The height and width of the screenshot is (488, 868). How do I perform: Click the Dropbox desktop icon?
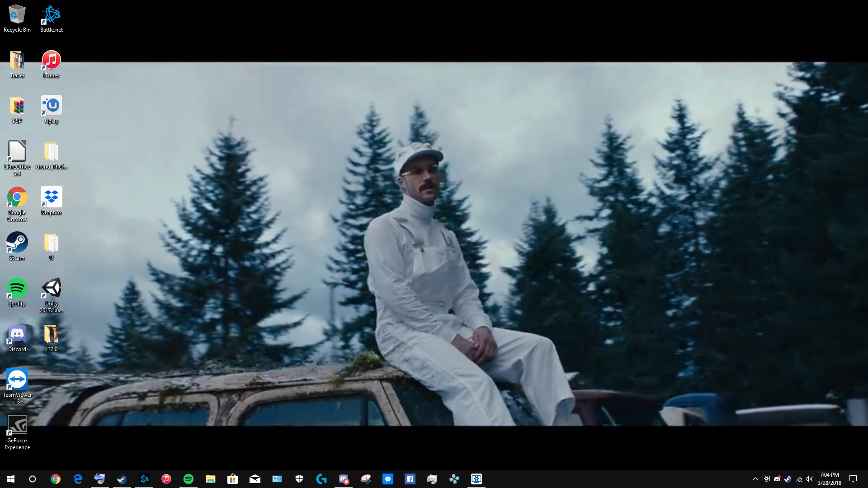[51, 201]
